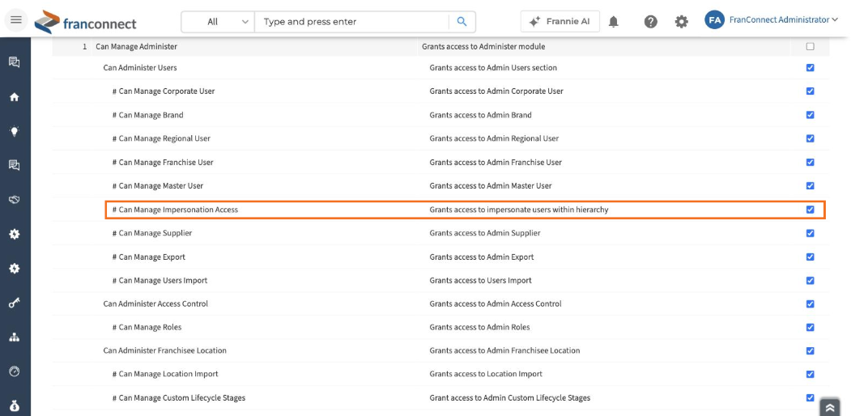Click the scroll-to-top double chevron button
The width and height of the screenshot is (868, 416).
[x=829, y=408]
